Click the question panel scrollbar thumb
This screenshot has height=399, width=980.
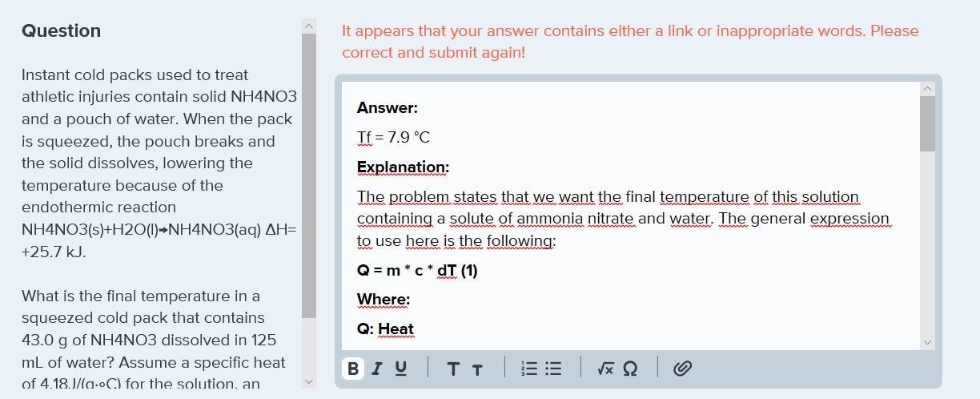(309, 176)
